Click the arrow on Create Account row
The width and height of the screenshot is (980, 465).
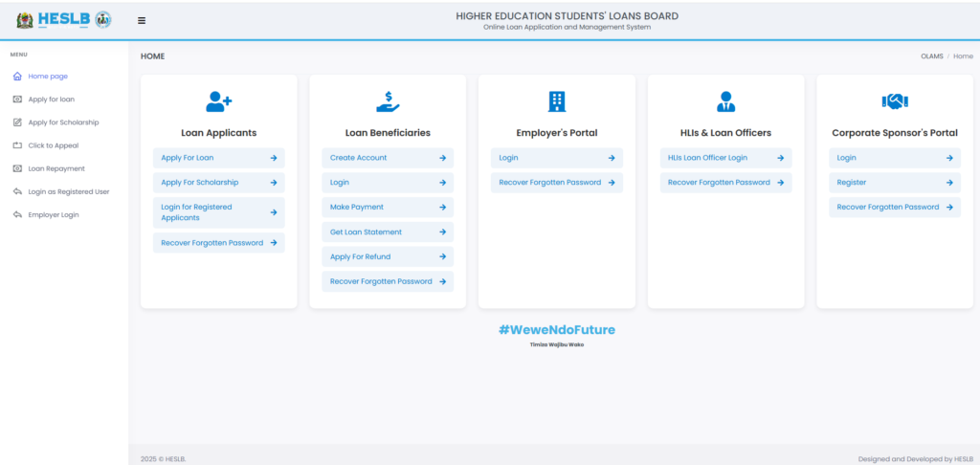(x=442, y=158)
